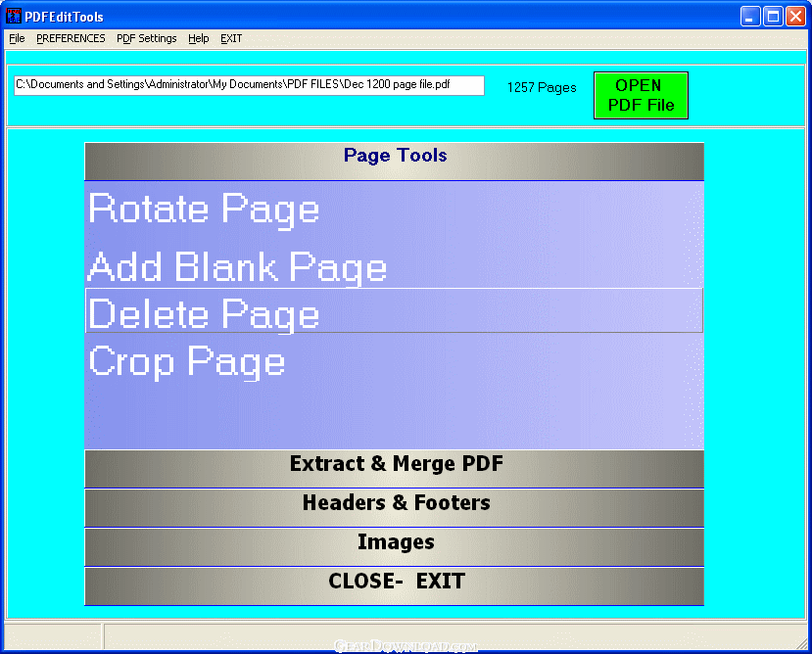Viewport: 812px width, 654px height.
Task: Maximize the PDFEditTools window
Action: click(773, 17)
